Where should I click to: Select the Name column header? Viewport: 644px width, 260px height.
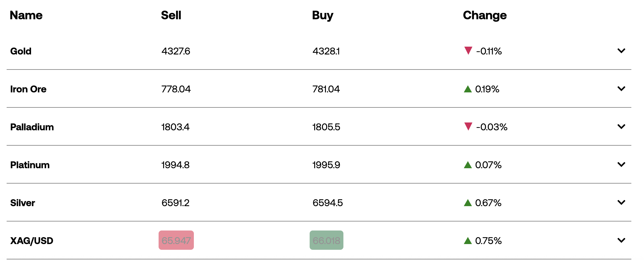(26, 15)
